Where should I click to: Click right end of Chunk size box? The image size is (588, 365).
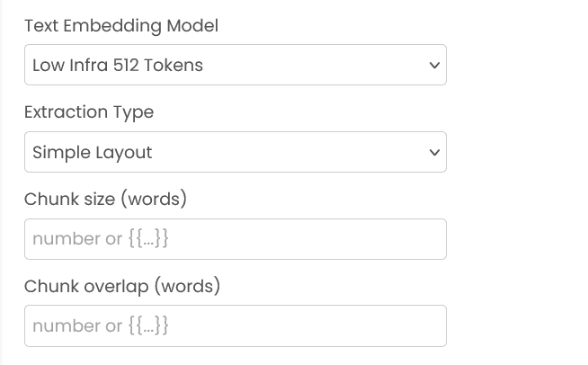[x=432, y=239]
